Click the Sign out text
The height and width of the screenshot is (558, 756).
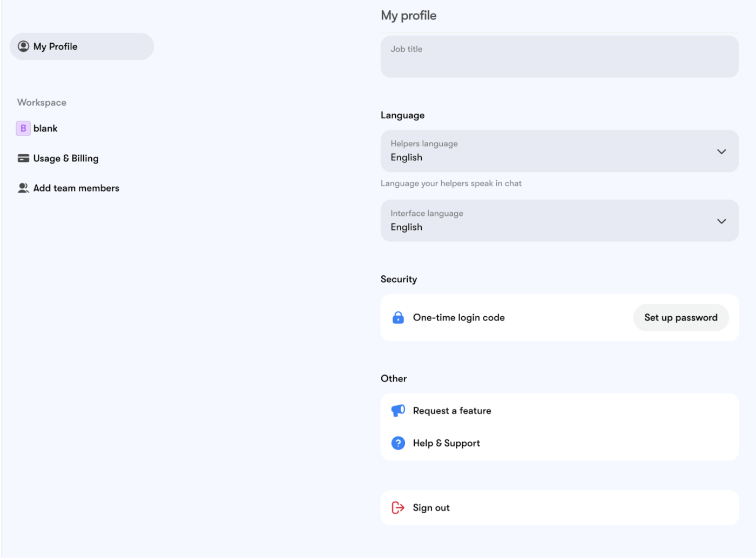pos(431,508)
